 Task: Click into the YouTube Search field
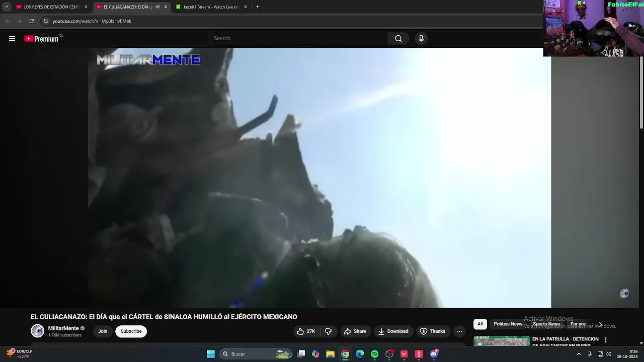click(298, 39)
